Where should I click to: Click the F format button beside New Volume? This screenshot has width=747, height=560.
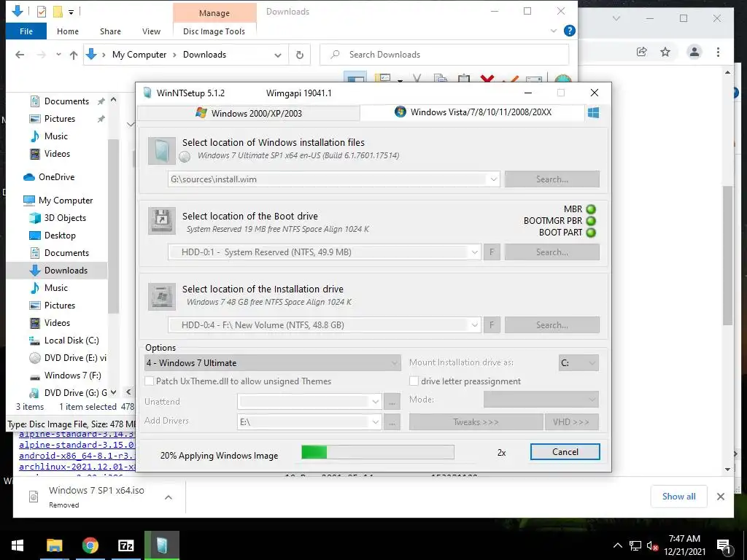click(492, 324)
